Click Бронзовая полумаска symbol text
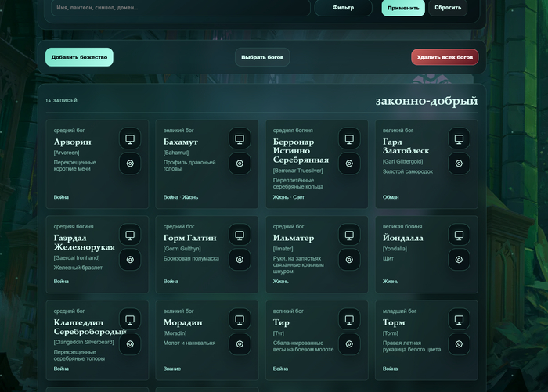Viewport: 548px width, 392px height. pyautogui.click(x=191, y=258)
